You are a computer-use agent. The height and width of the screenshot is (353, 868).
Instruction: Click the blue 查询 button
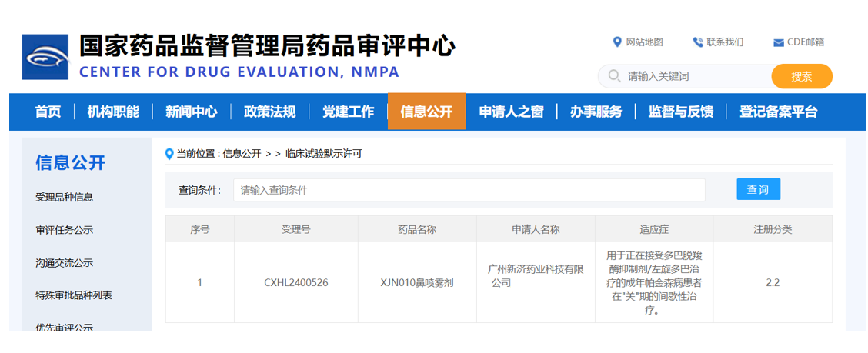click(x=759, y=189)
